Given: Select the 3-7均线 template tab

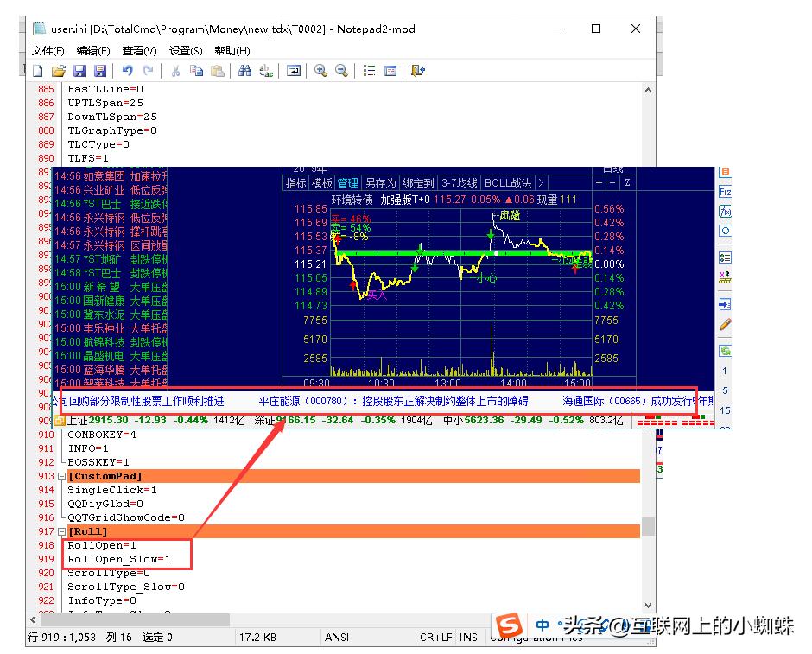Looking at the screenshot, I should (459, 183).
